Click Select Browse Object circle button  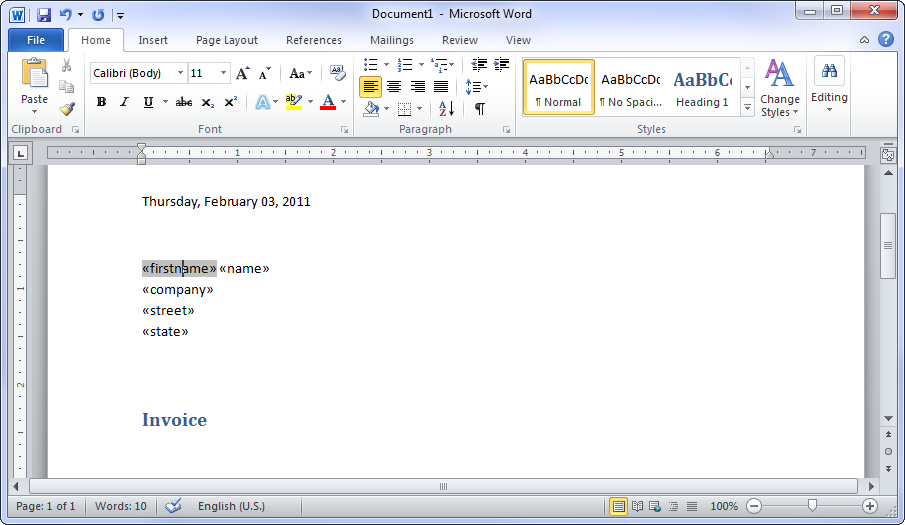pos(888,451)
